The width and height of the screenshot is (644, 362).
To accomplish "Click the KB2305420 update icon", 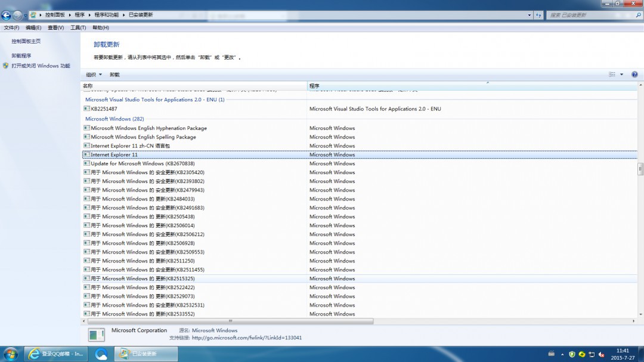I will [86, 172].
